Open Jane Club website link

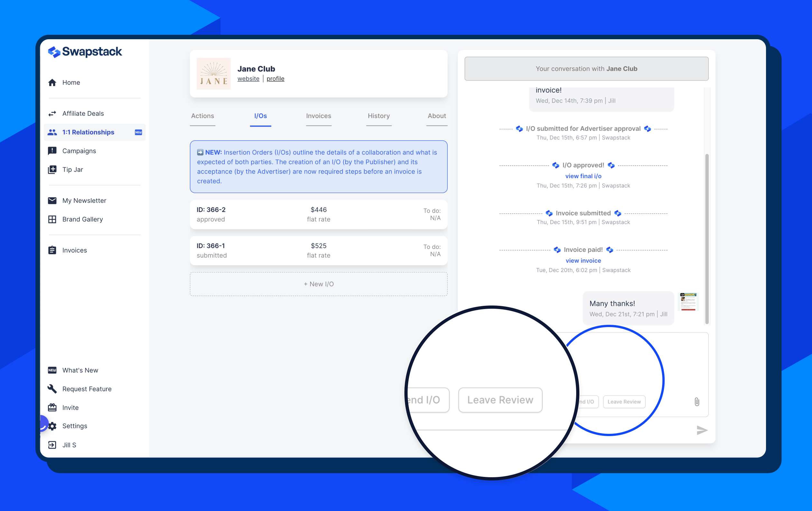[x=248, y=78]
